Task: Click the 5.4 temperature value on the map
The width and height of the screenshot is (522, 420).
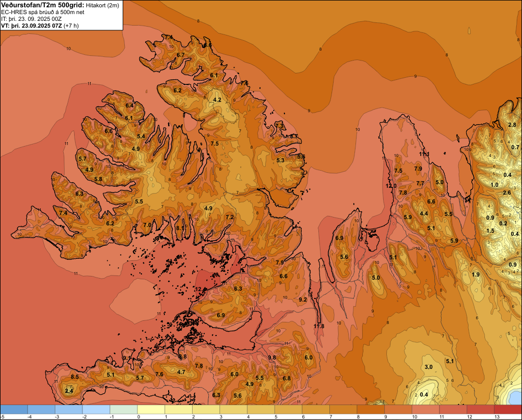Action: pos(141,136)
